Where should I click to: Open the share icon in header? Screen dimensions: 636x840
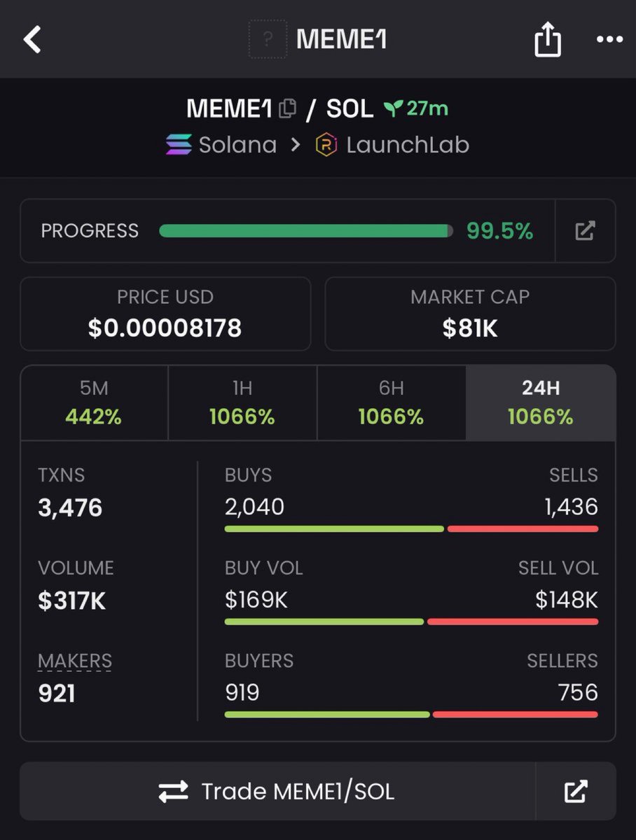point(548,39)
